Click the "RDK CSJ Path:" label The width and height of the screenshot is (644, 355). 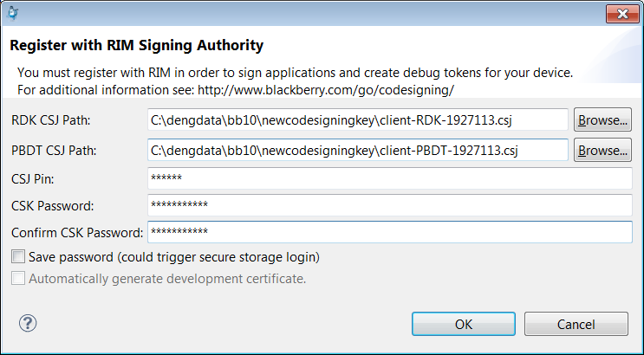[51, 120]
